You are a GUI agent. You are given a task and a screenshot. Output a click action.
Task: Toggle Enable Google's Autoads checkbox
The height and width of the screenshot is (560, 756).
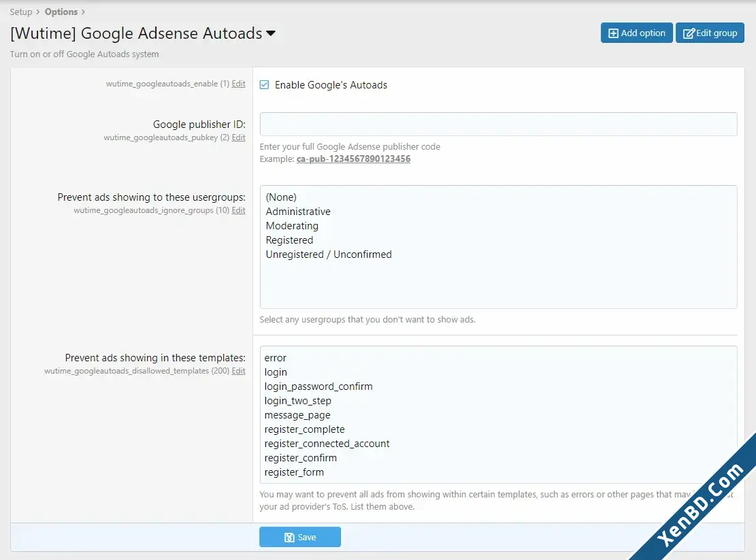tap(264, 85)
